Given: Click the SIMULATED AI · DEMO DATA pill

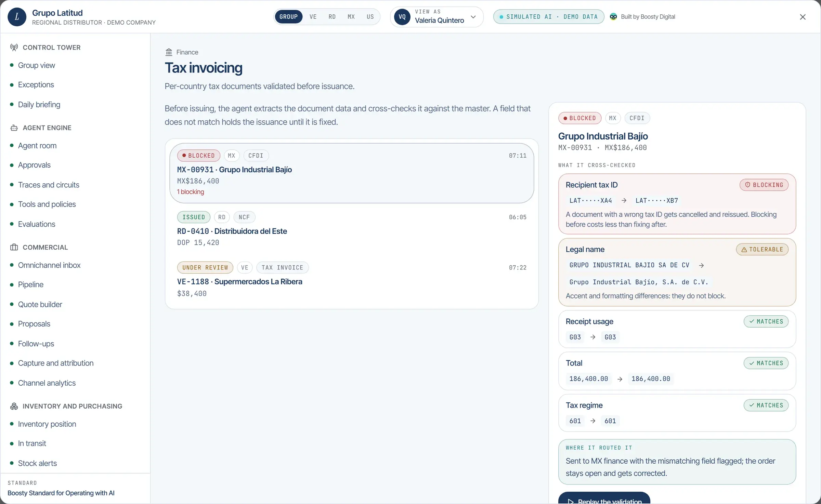Looking at the screenshot, I should tap(549, 17).
